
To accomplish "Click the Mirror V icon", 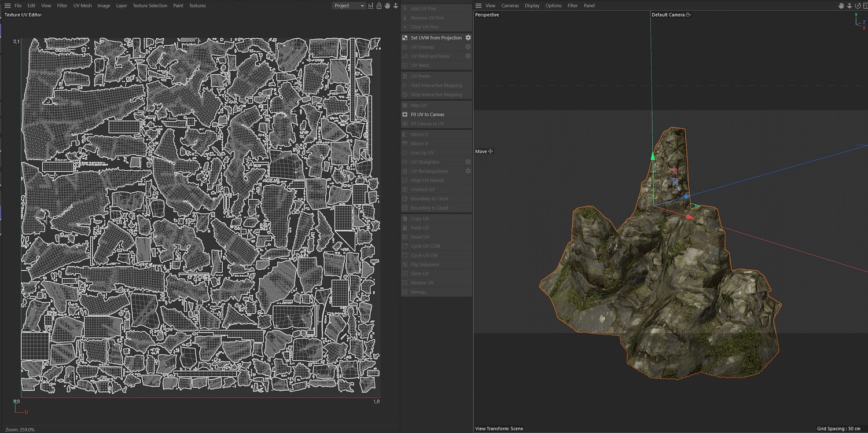I will (405, 144).
